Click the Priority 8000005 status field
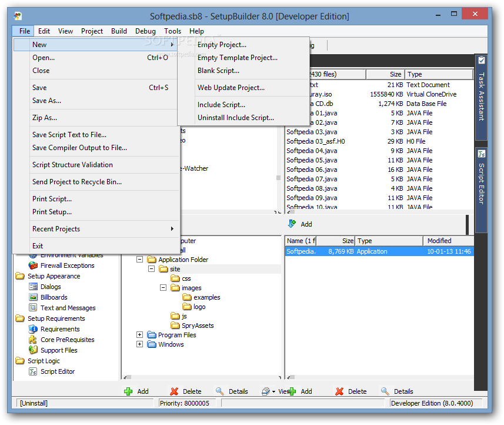The height and width of the screenshot is (425, 504). [186, 403]
